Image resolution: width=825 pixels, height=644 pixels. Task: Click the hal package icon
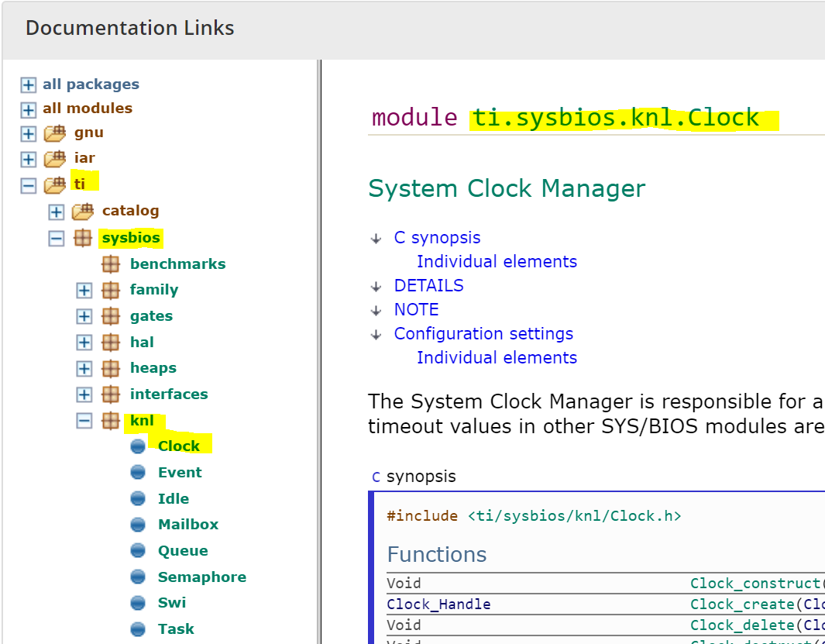tap(111, 343)
